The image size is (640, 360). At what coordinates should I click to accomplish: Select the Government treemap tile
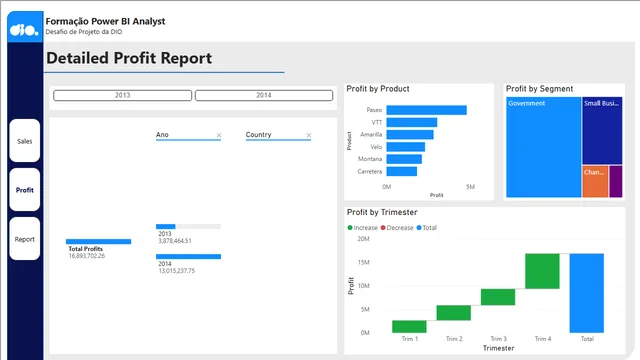[x=544, y=147]
